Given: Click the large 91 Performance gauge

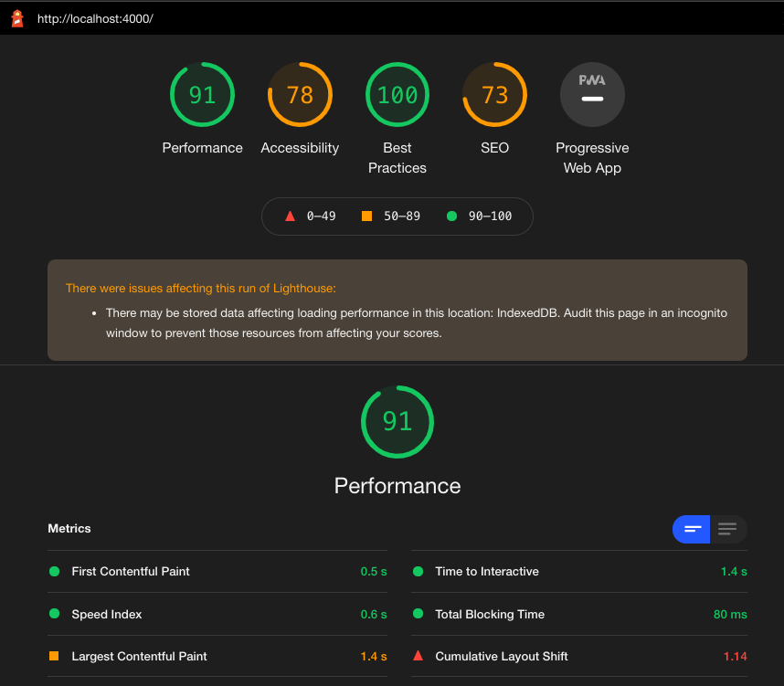Looking at the screenshot, I should (397, 421).
